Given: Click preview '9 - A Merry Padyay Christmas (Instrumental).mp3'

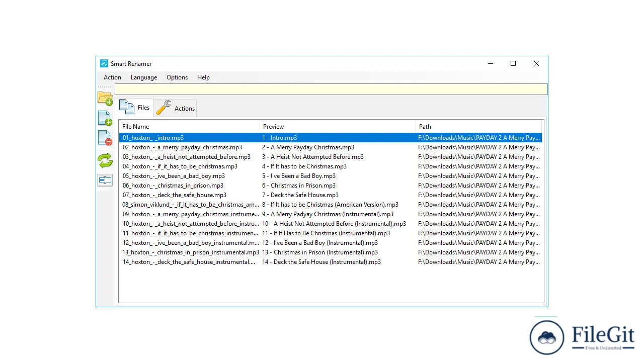Looking at the screenshot, I should pyautogui.click(x=328, y=214).
